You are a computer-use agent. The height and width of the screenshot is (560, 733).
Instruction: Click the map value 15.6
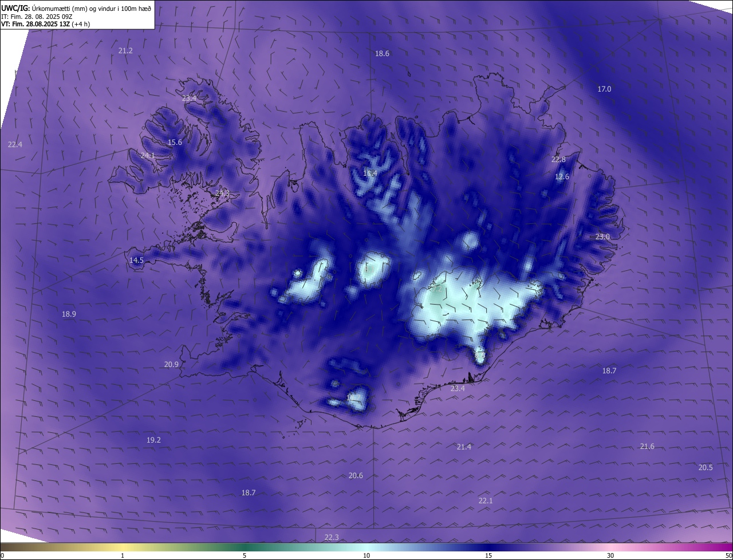tap(175, 143)
